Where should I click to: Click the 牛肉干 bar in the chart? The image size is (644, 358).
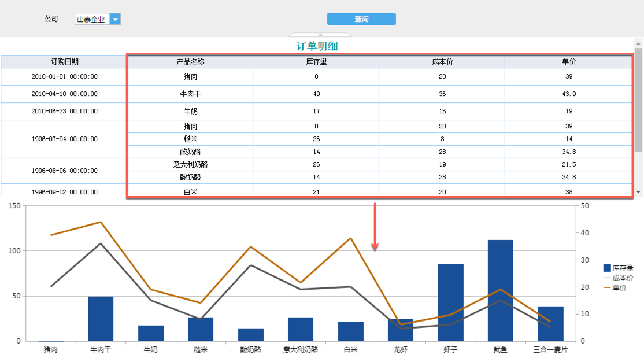tap(101, 319)
